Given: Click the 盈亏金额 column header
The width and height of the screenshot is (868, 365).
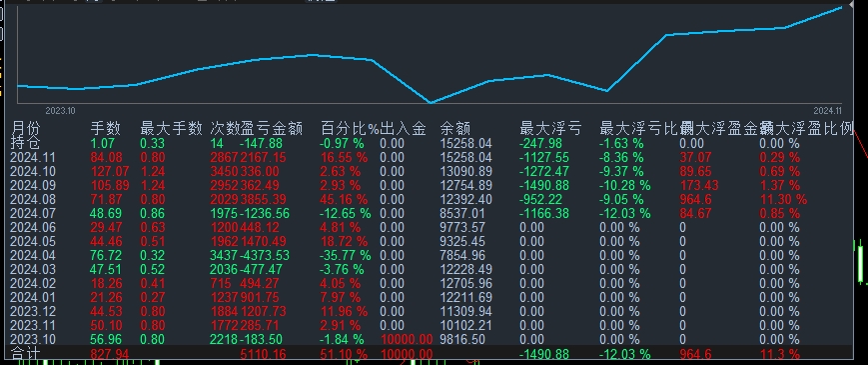Looking at the screenshot, I should [272, 129].
